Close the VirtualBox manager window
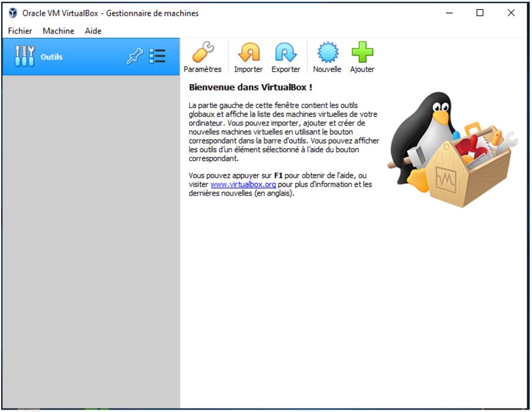Image resolution: width=532 pixels, height=412 pixels. [x=511, y=13]
